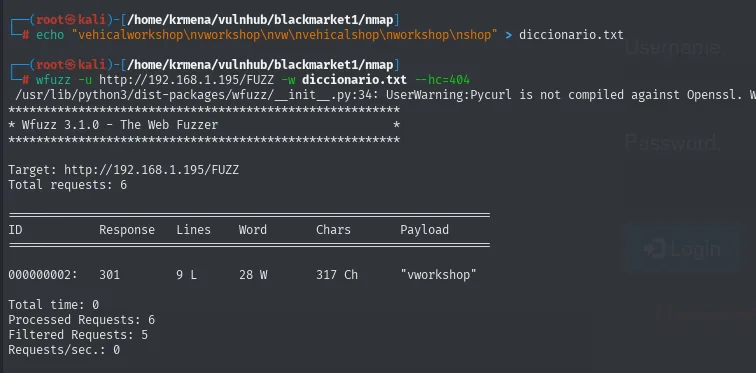
Task: Click the 'Filtered Requests: 5' line
Action: (x=78, y=334)
